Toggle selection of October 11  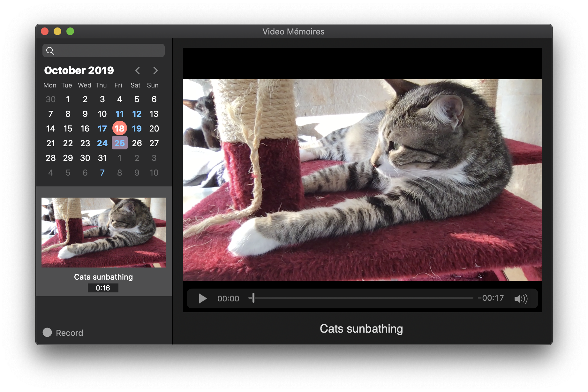point(119,114)
